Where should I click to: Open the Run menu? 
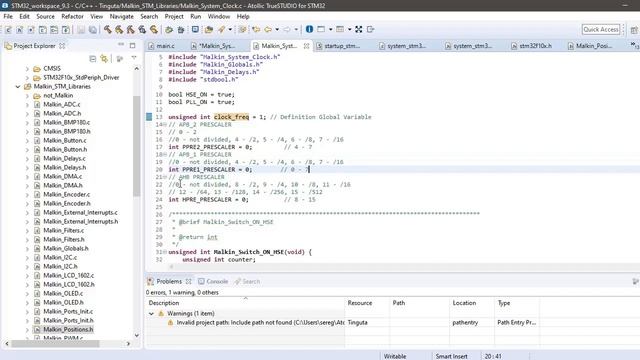pyautogui.click(x=196, y=16)
